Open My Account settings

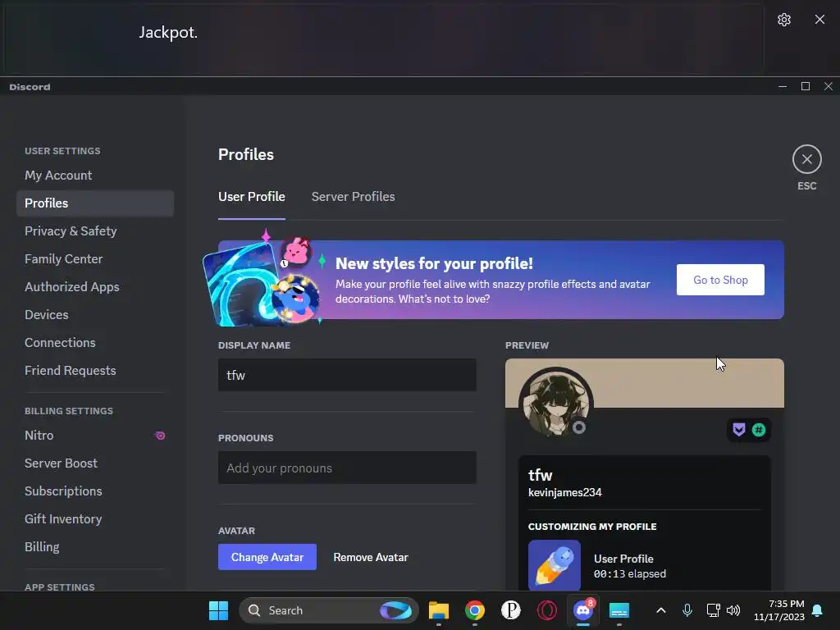point(95,176)
